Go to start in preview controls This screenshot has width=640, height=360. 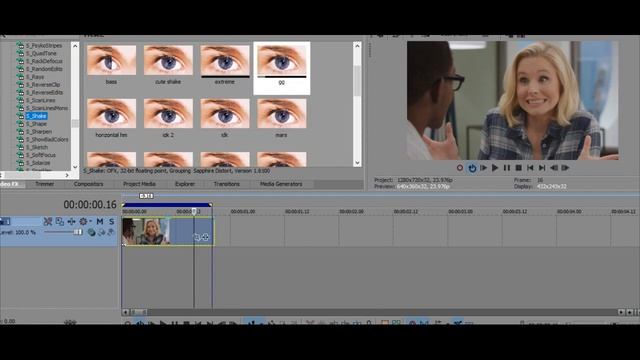[x=530, y=168]
